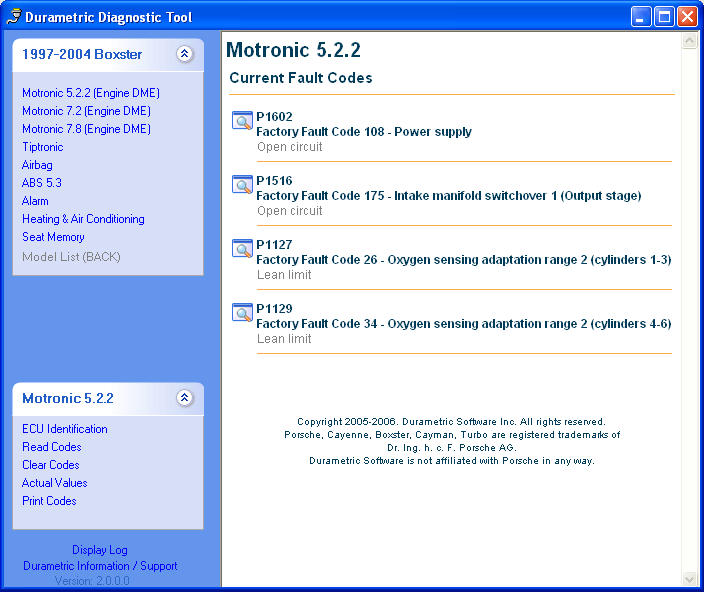The image size is (704, 592).
Task: Click fault code P1516 title
Action: pyautogui.click(x=274, y=181)
